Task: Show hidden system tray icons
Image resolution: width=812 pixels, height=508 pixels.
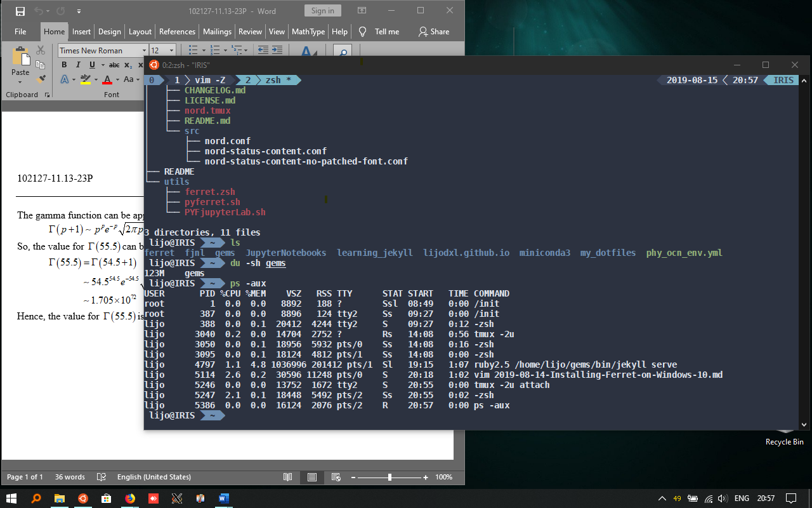Action: point(662,498)
